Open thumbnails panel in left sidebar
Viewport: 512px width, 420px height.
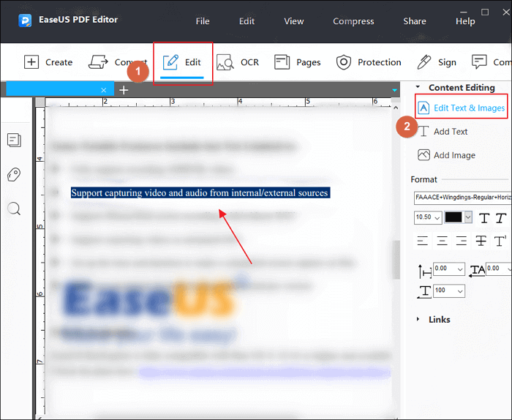[14, 139]
